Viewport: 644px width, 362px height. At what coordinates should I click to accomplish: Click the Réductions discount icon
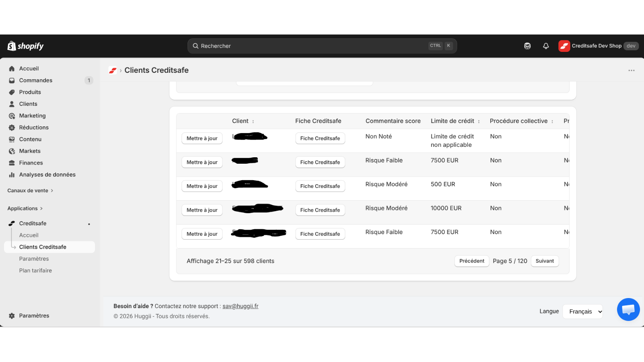[12, 128]
